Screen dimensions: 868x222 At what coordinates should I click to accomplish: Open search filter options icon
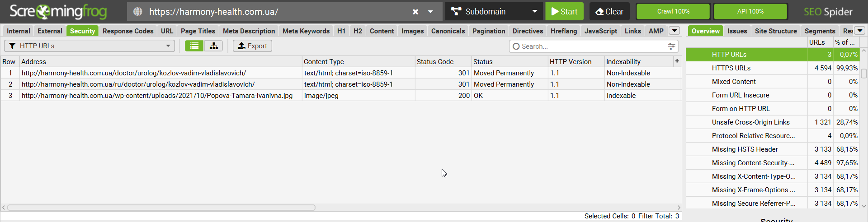(x=672, y=46)
